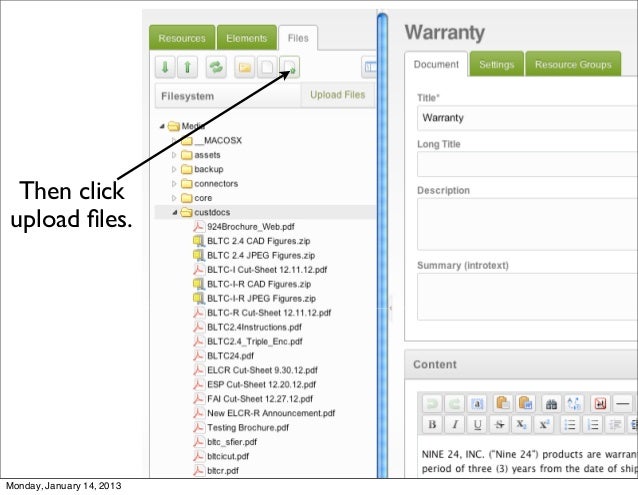638x495 pixels.
Task: Open the Settings tab
Action: tap(496, 64)
